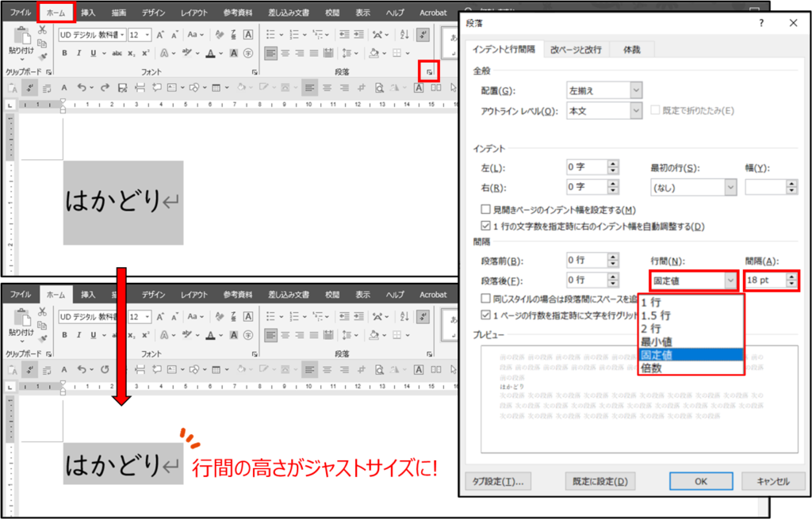Open the 挿入 tab in upper Word window
Image resolution: width=812 pixels, height=519 pixels.
pos(88,13)
